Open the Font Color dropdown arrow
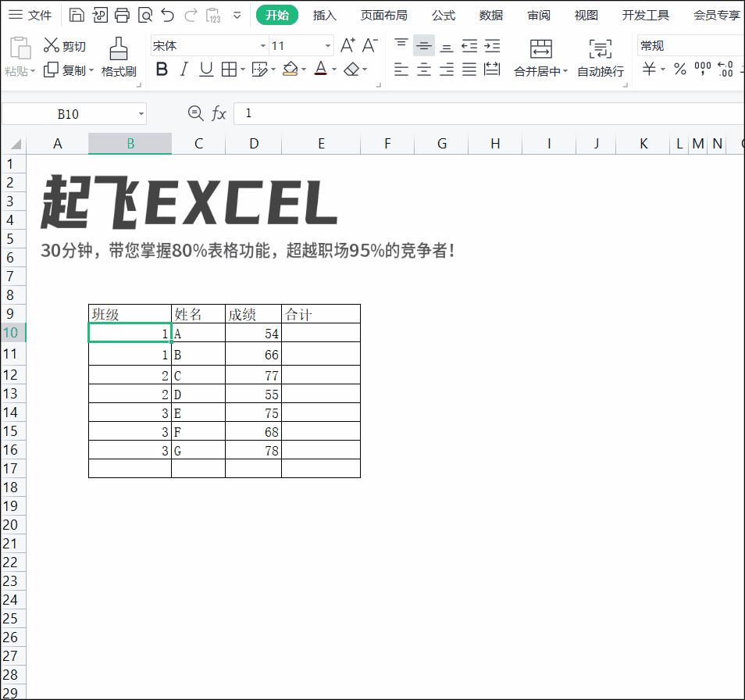Screen dimensions: 745x700 coord(334,70)
